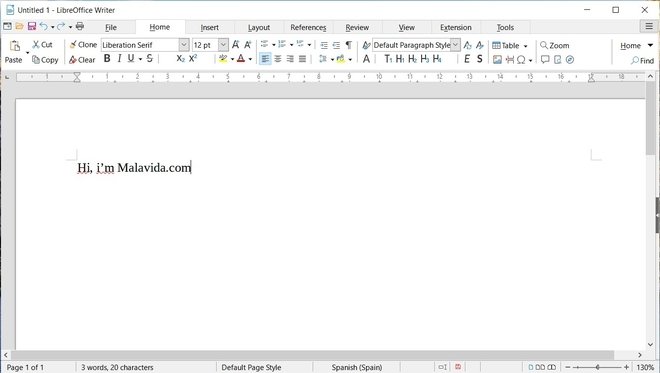Click the Cut button
The image size is (660, 373).
pos(42,44)
